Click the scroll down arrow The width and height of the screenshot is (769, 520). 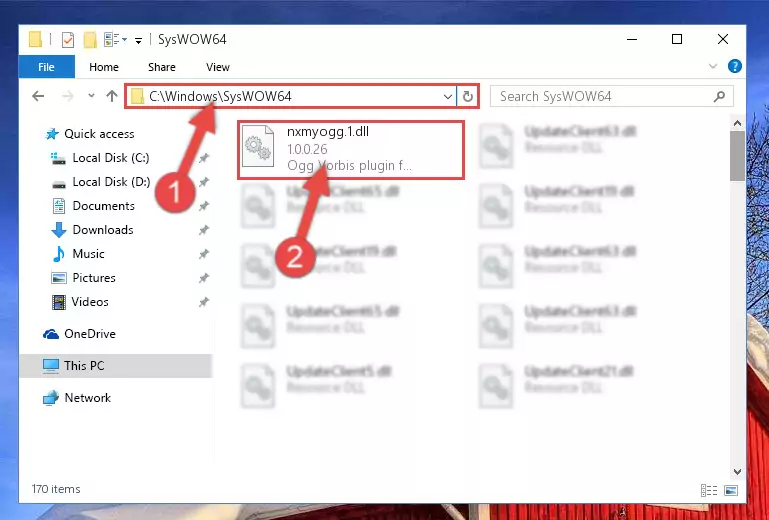(x=737, y=471)
